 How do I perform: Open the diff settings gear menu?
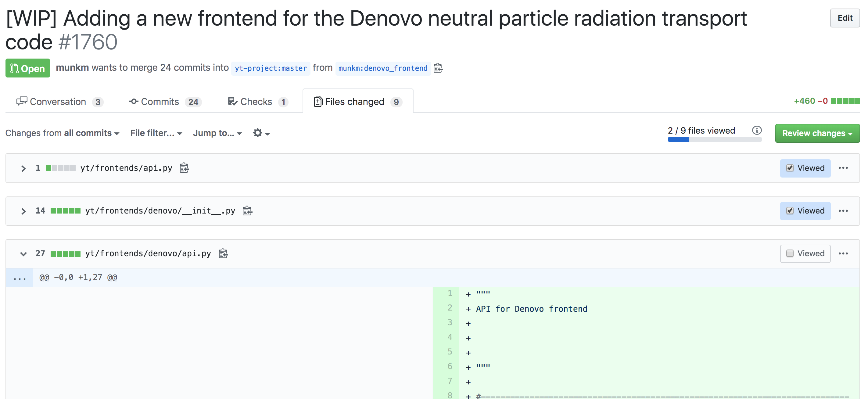point(261,133)
